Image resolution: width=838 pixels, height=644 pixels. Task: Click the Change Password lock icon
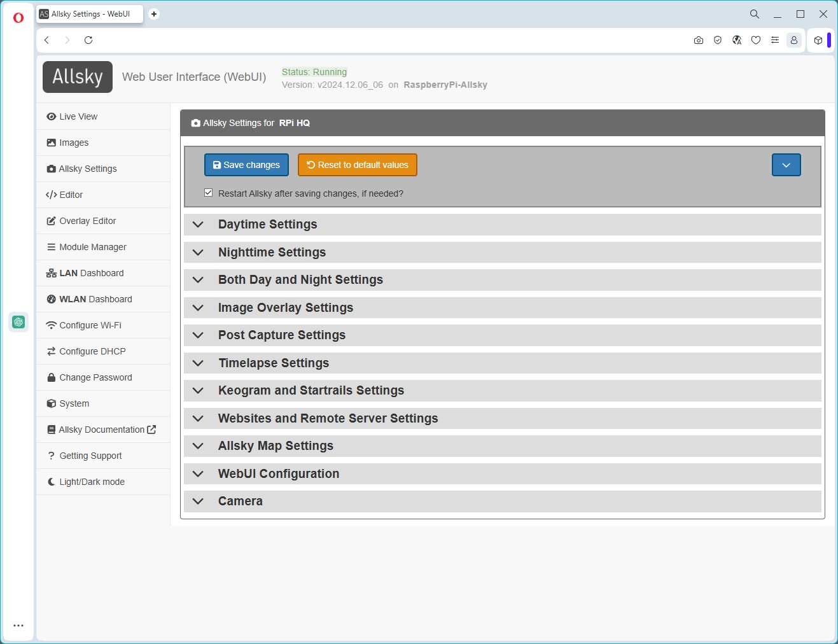51,377
